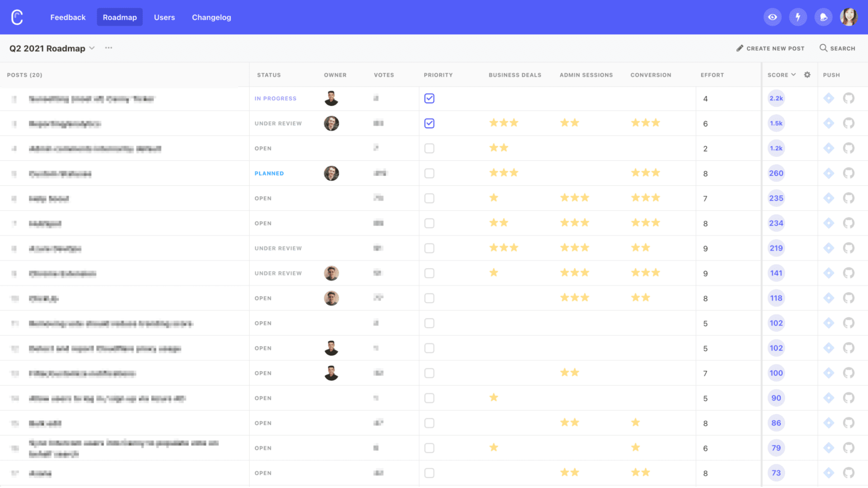
Task: Open the roadmap three-dots options menu
Action: [x=109, y=48]
